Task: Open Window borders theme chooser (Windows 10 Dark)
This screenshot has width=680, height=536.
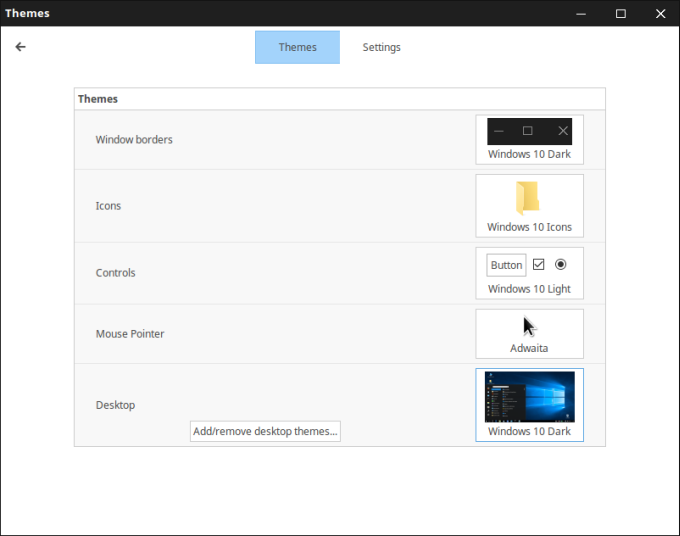Action: 530,140
